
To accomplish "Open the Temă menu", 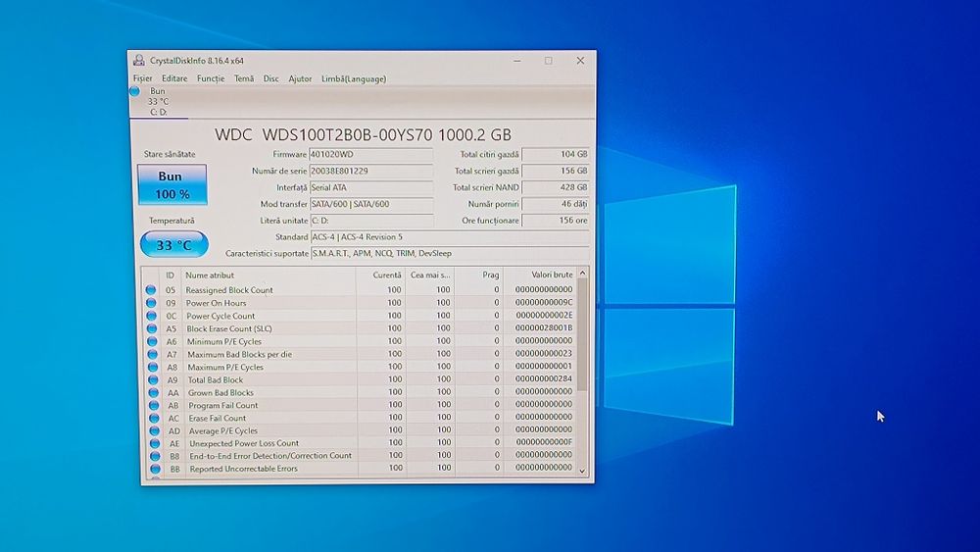I will [244, 78].
